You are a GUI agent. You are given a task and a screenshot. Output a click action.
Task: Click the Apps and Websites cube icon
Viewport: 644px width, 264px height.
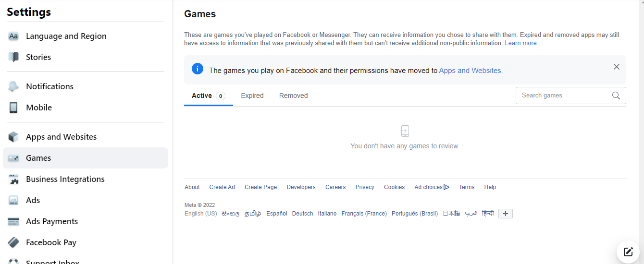[13, 137]
